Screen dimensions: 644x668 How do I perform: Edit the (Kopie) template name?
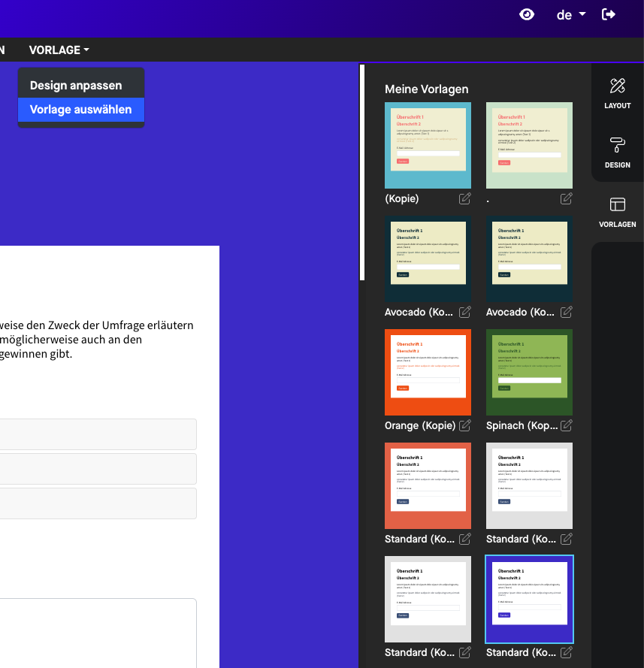(x=465, y=198)
